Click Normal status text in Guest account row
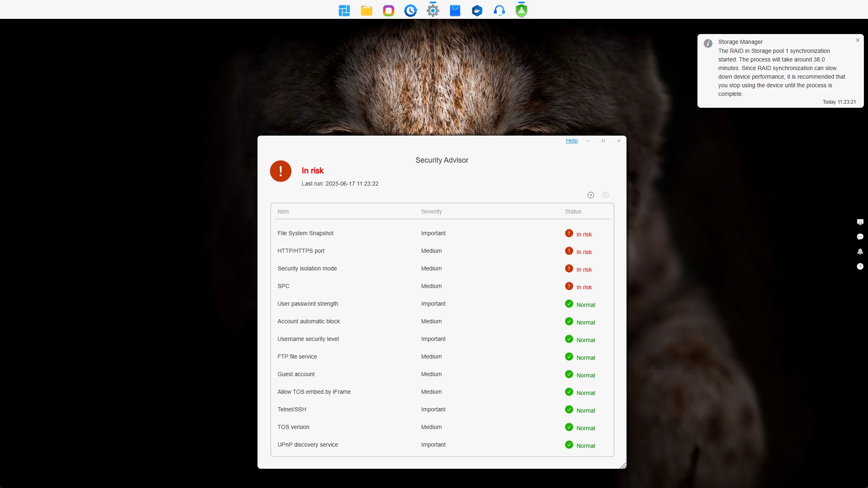The image size is (868, 488). pyautogui.click(x=586, y=375)
